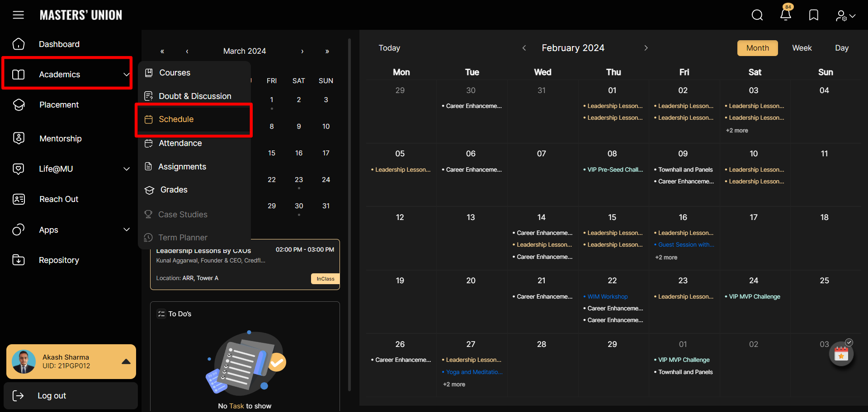Expand the Life@MU chevron
Image resolution: width=868 pixels, height=412 pixels.
[x=127, y=169]
